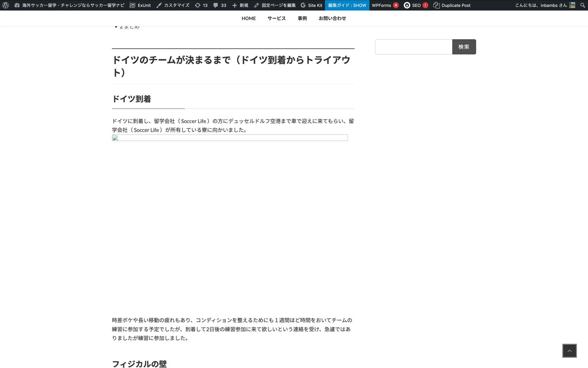Open the サービス nav item
Screen dimensions: 588x368
(x=277, y=18)
